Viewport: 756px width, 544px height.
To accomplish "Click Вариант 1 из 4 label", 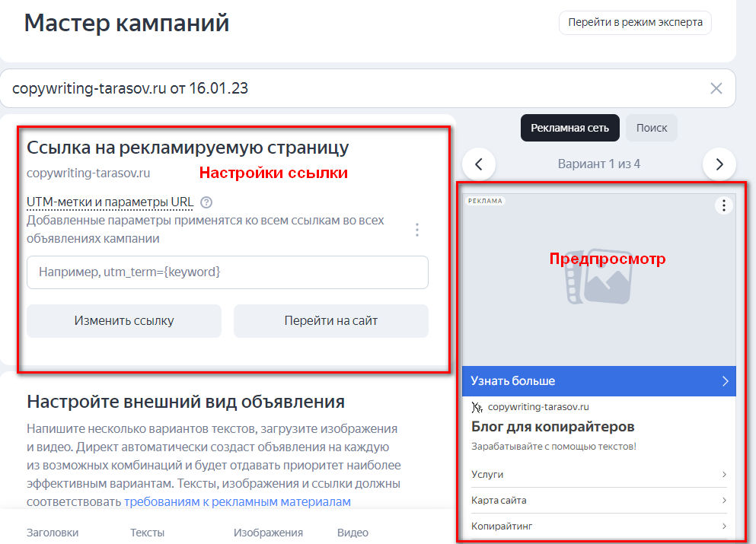I will (x=599, y=164).
